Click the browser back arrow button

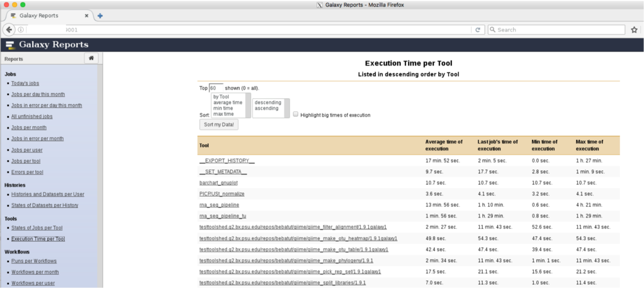coord(9,30)
